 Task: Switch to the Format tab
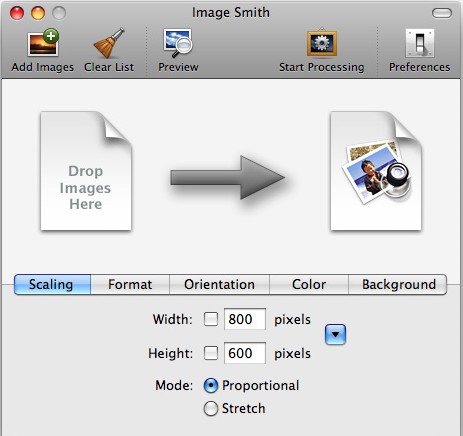[x=130, y=284]
